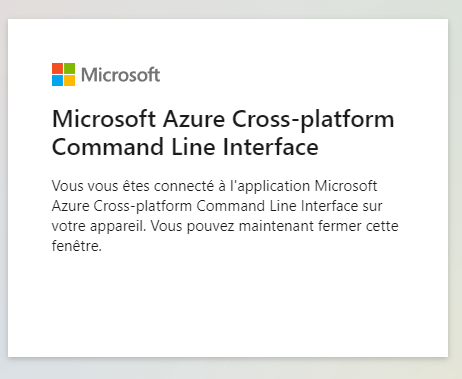Click "Vous vous êtes connecté" in the paragraph
Viewport: 462px width, 379px height.
tap(133, 186)
